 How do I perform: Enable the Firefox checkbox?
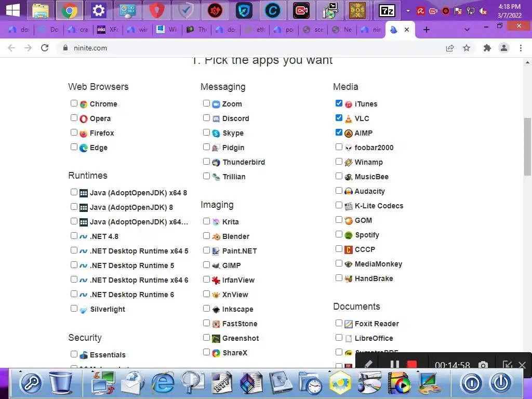coord(74,132)
